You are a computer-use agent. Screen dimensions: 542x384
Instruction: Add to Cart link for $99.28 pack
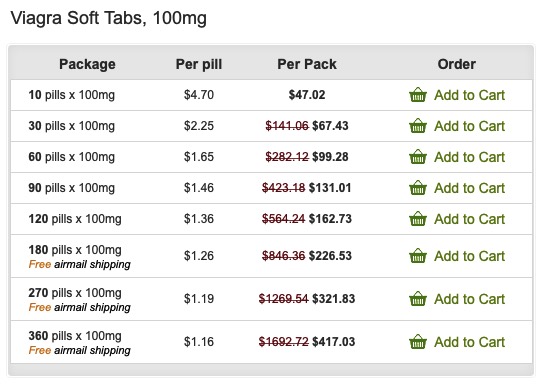point(469,157)
